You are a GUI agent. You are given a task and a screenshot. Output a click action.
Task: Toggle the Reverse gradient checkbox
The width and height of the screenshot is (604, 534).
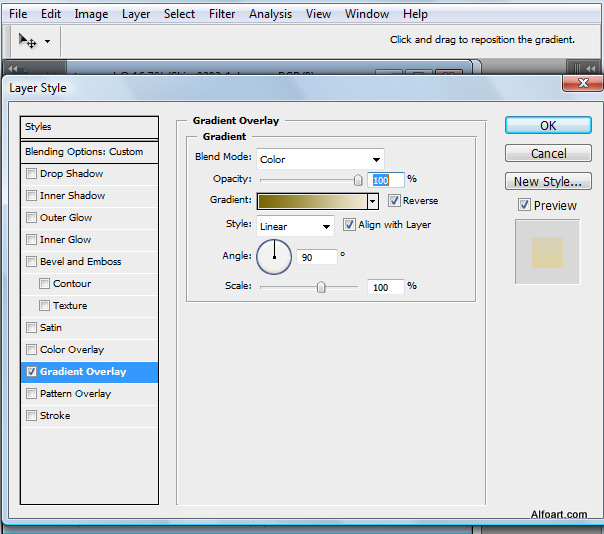(394, 201)
